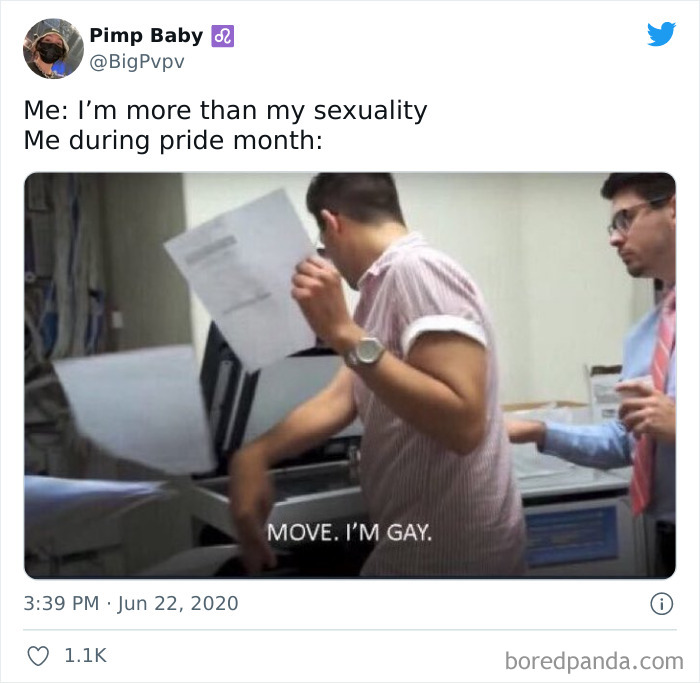
Task: Click the purple Leo zodiac emoji
Action: point(222,36)
